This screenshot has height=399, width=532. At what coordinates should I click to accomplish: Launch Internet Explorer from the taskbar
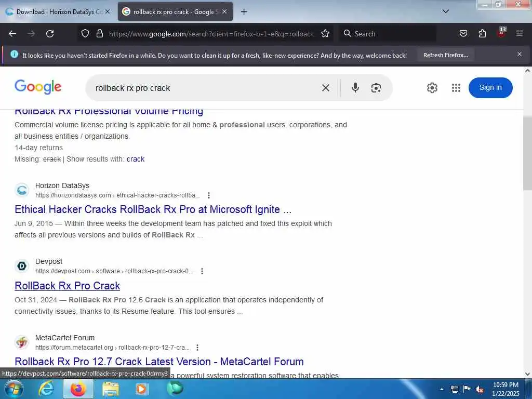click(46, 389)
